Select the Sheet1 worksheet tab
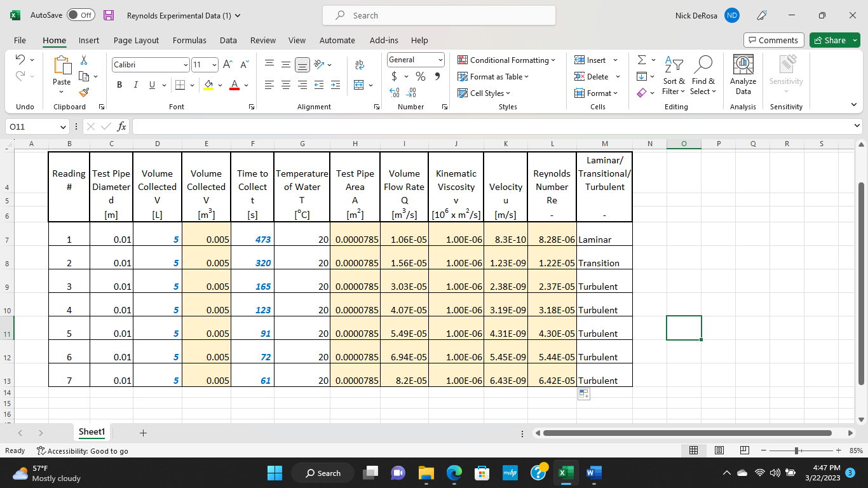The image size is (868, 488). (92, 432)
